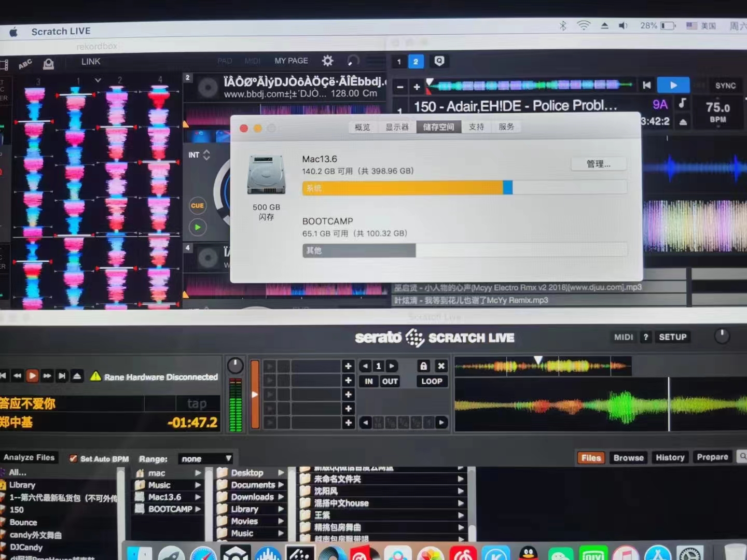Click the LINK button in rekordbox

pyautogui.click(x=91, y=61)
